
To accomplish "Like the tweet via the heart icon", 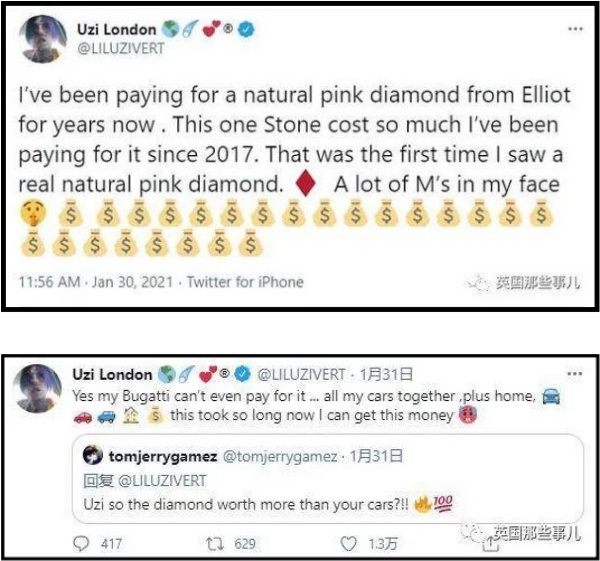I will [349, 543].
